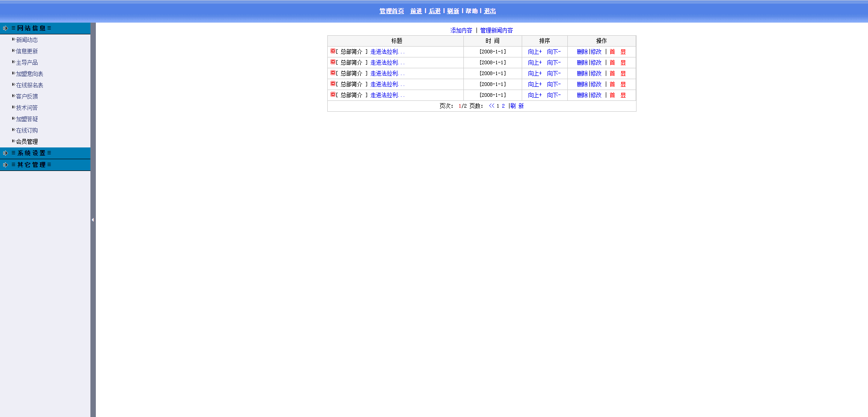The width and height of the screenshot is (868, 417).
Task: Open 在线订购 in the sidebar
Action: point(27,130)
